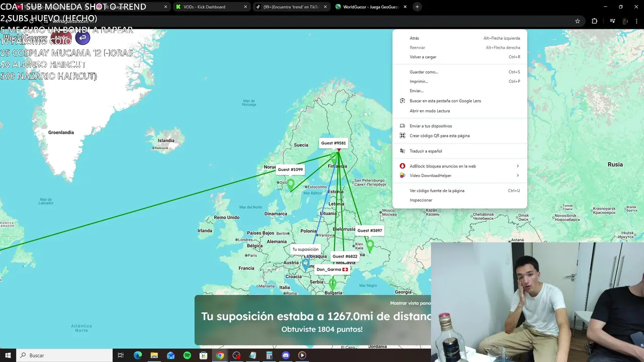
Task: Click the Chrome address bar
Action: coord(312,21)
